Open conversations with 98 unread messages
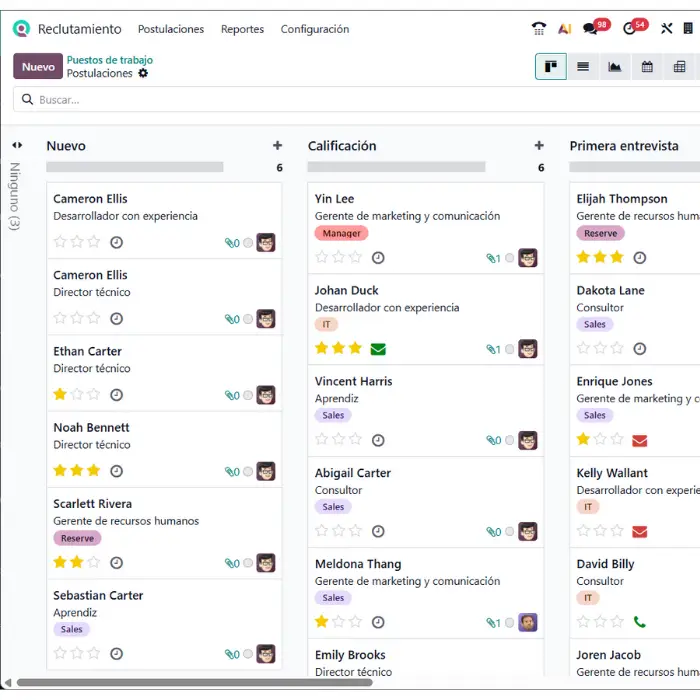 [x=592, y=29]
